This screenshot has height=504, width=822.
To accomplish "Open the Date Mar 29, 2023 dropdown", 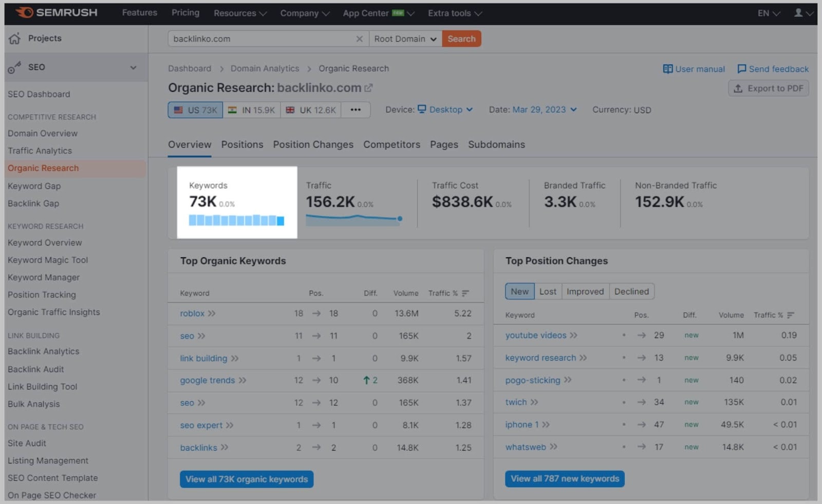I will 545,109.
